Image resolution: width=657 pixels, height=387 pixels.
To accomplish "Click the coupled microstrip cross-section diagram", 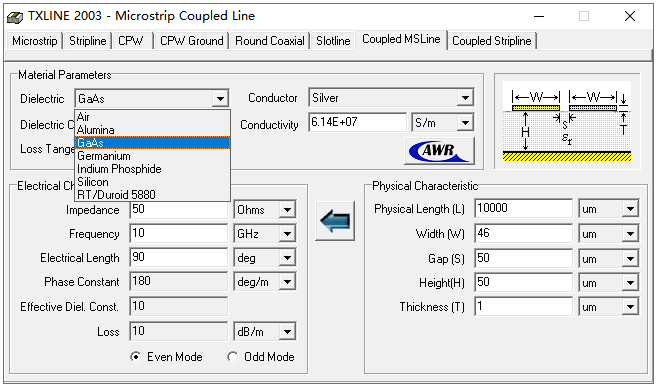I will tap(567, 121).
